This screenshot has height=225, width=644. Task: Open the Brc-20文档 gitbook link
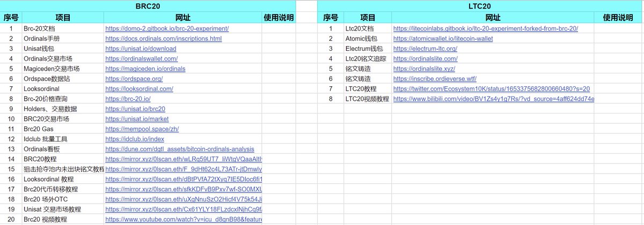[167, 28]
